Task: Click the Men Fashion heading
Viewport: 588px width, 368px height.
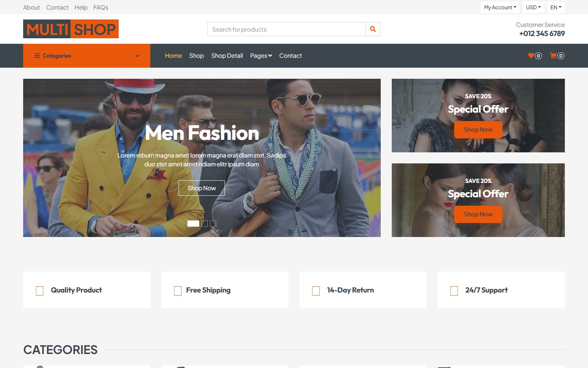Action: [x=202, y=133]
